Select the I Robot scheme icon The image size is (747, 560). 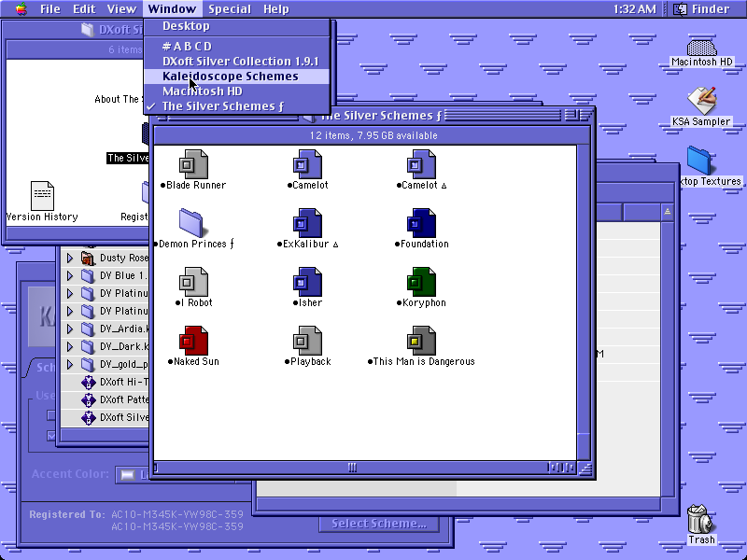(193, 282)
